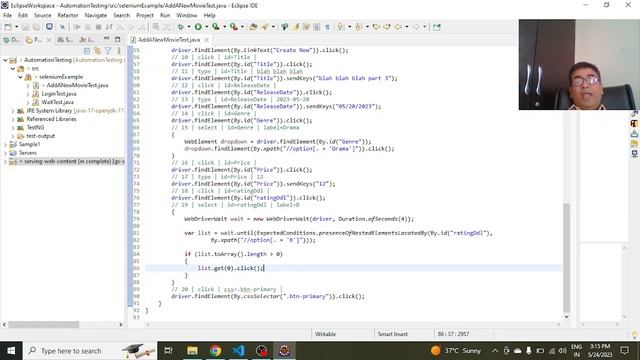
Task: Click the filter icon in Package Explorer
Action: tap(108, 51)
